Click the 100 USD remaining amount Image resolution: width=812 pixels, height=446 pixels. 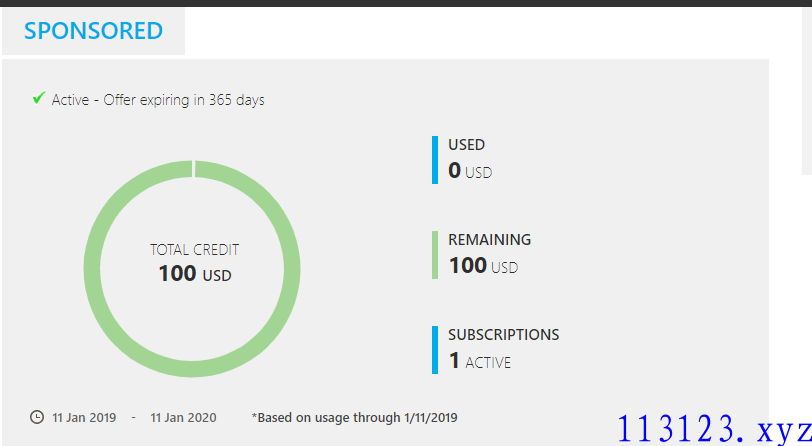[484, 266]
